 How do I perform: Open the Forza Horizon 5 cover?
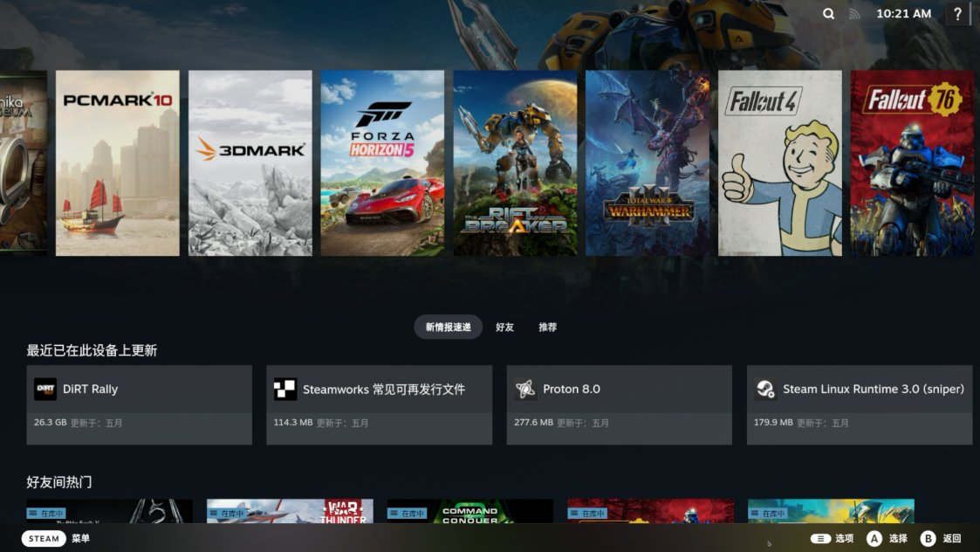pyautogui.click(x=382, y=163)
